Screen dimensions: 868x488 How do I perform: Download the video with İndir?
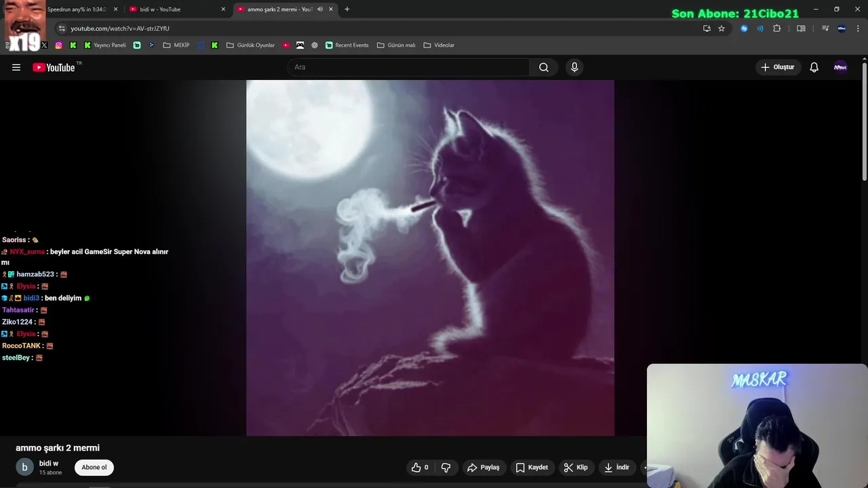(617, 468)
